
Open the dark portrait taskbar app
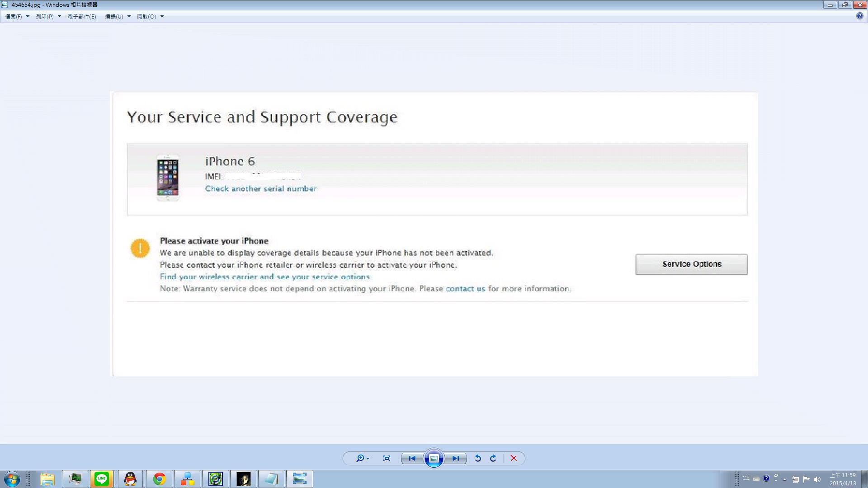(x=244, y=479)
